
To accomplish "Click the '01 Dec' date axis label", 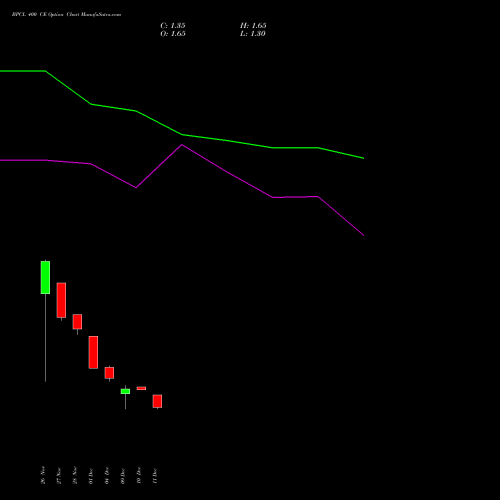I will pos(91,476).
